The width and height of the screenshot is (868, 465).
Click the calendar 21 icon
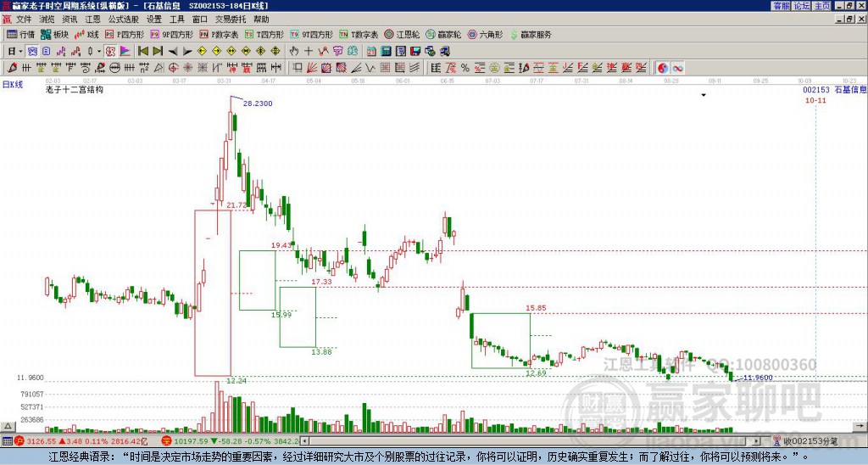coord(371,52)
